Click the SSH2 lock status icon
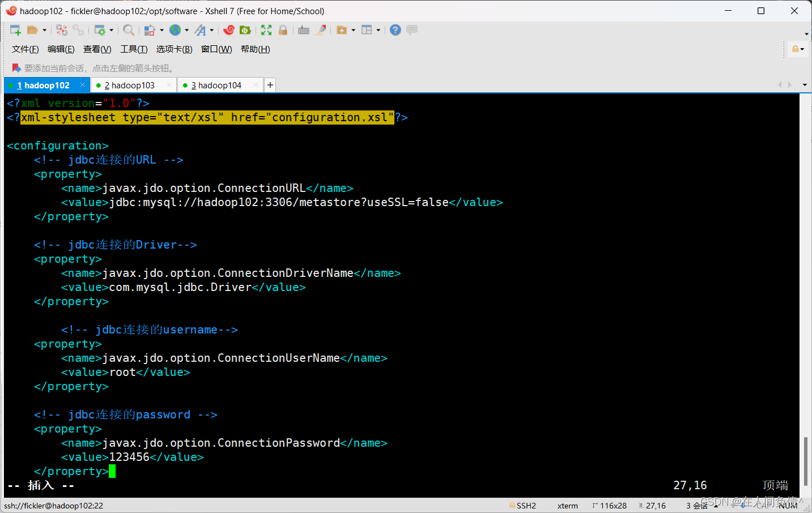The height and width of the screenshot is (513, 812). tap(512, 506)
